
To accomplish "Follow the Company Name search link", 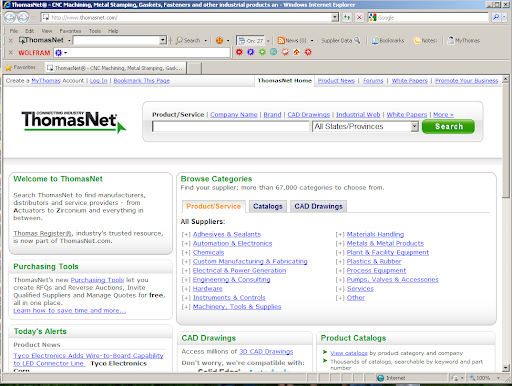I will click(x=234, y=115).
